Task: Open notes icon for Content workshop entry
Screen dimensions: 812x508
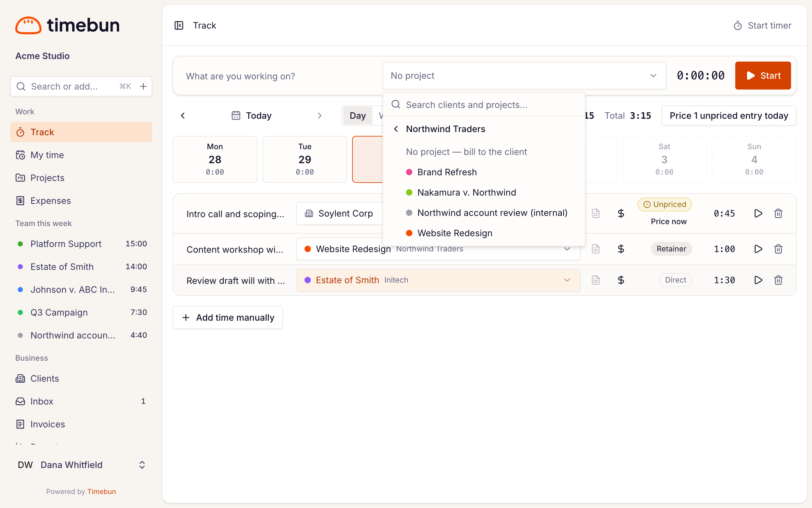Action: [x=596, y=249]
